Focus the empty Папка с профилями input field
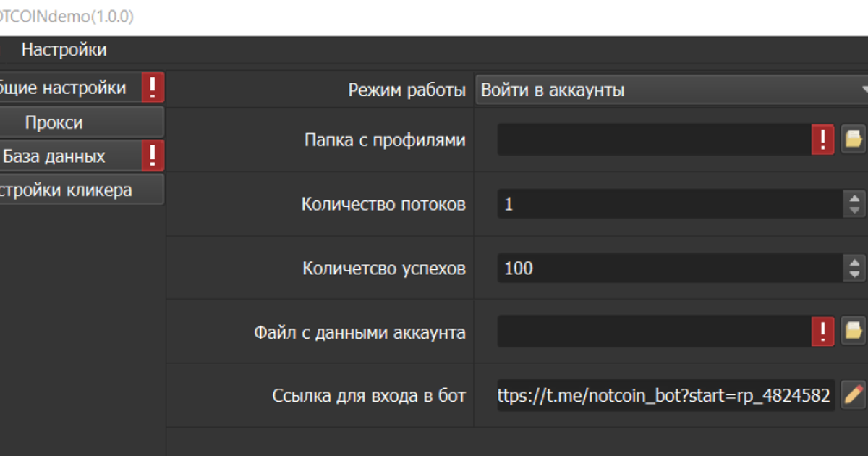 [x=655, y=140]
